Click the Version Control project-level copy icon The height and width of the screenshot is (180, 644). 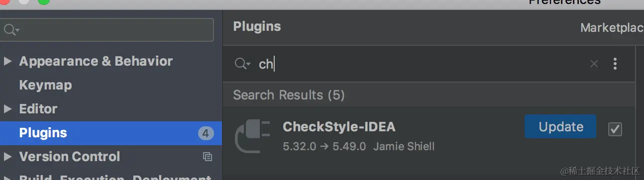click(x=208, y=157)
